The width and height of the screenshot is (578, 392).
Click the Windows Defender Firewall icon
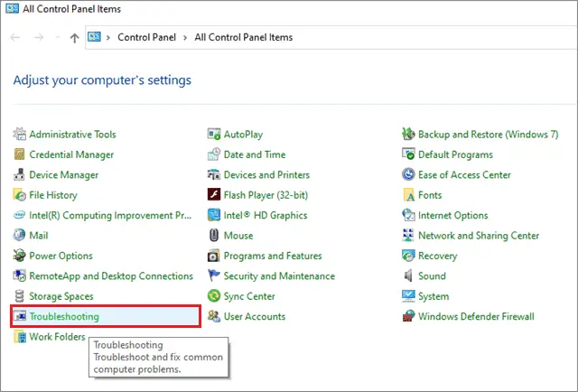click(408, 316)
